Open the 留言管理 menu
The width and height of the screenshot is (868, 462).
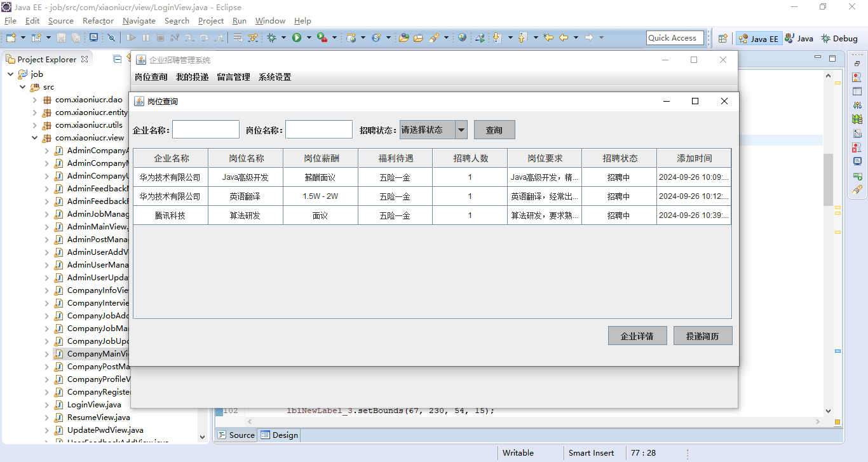coord(233,77)
